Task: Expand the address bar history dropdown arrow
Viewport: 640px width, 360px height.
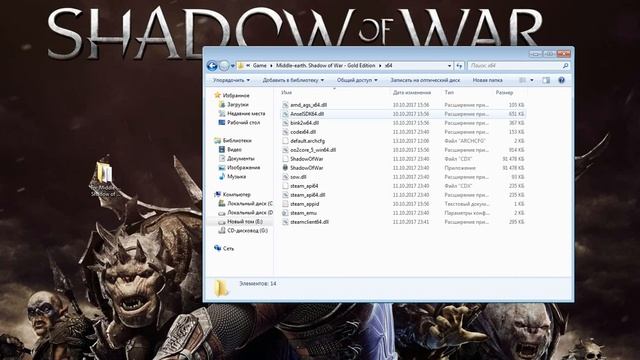Action: coord(449,66)
